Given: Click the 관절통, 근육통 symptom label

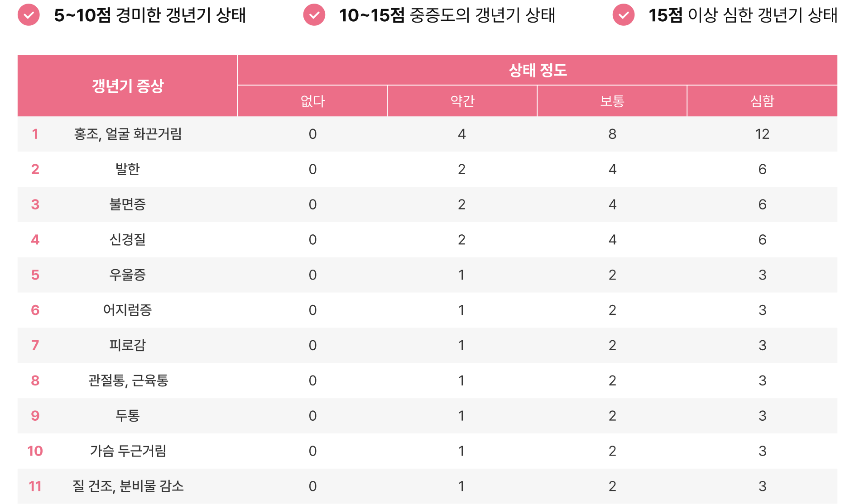Looking at the screenshot, I should pyautogui.click(x=128, y=381).
